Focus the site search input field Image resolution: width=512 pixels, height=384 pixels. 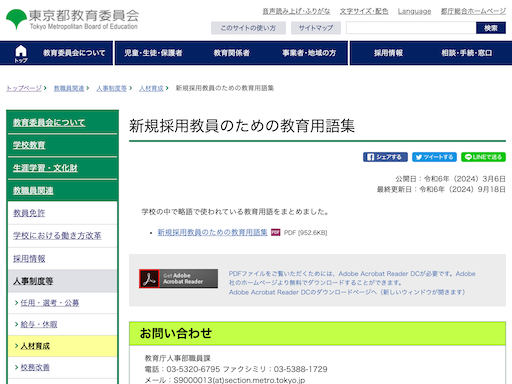click(x=411, y=28)
